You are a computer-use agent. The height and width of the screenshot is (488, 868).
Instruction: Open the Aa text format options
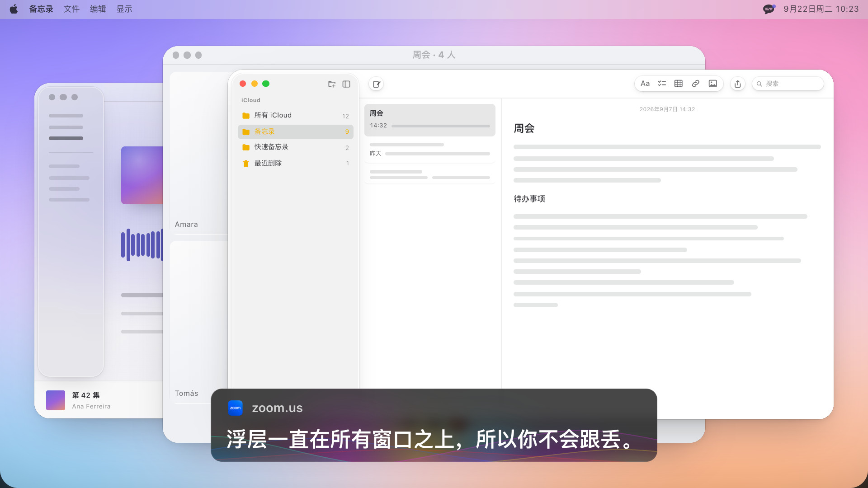click(x=645, y=84)
